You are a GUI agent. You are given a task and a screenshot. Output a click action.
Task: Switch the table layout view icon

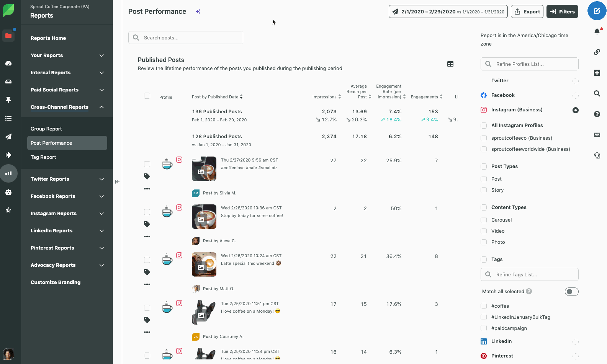click(x=450, y=64)
